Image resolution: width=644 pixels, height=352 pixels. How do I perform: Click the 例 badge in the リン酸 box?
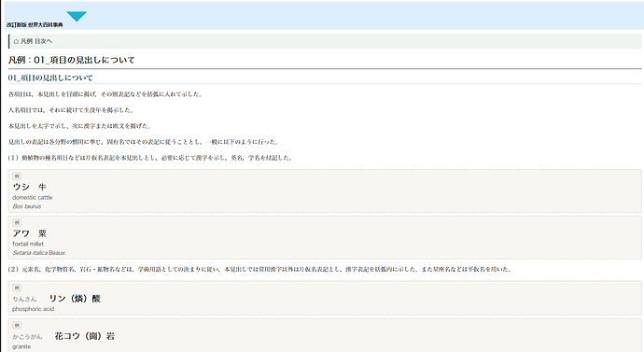(17, 288)
